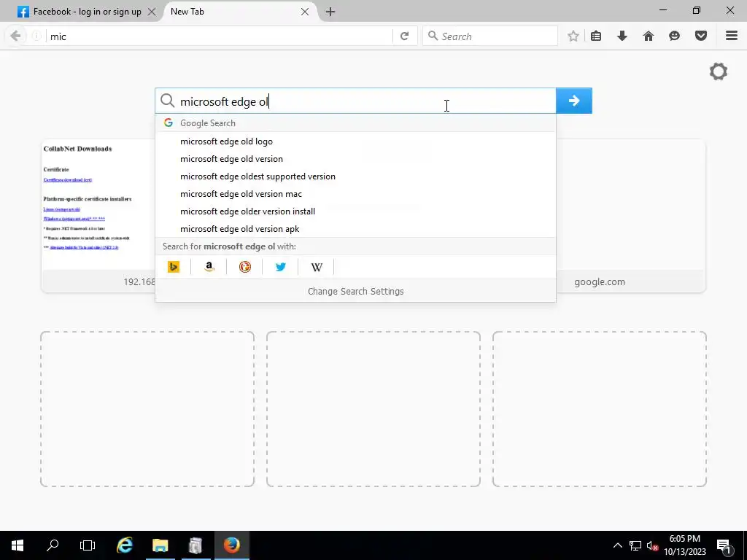Search with the Wikipedia engine icon

[x=317, y=267]
